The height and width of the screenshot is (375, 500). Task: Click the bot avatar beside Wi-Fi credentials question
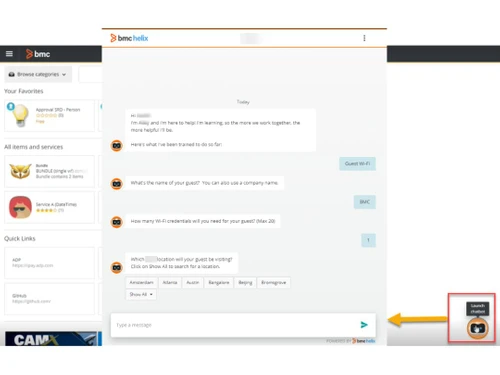117,222
